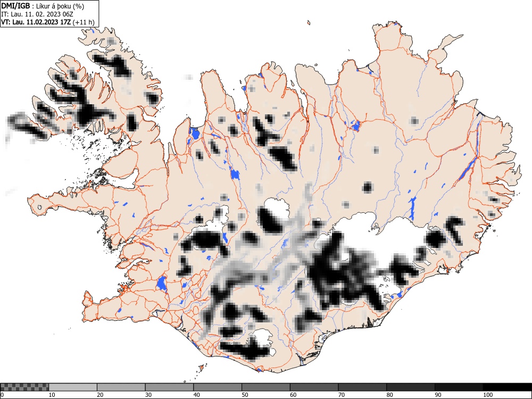This screenshot has width=532, height=399.
Task: Click the 70–80 legend swatch
Action: tap(362, 387)
